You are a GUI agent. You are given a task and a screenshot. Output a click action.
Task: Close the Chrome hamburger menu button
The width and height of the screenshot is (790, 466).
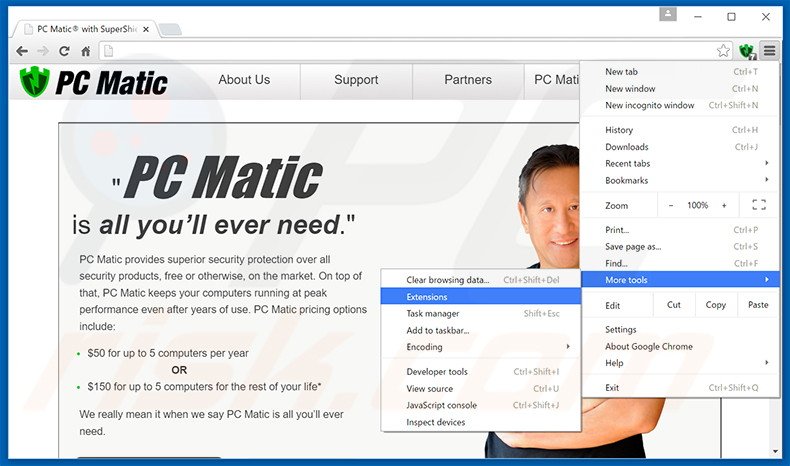[x=769, y=50]
